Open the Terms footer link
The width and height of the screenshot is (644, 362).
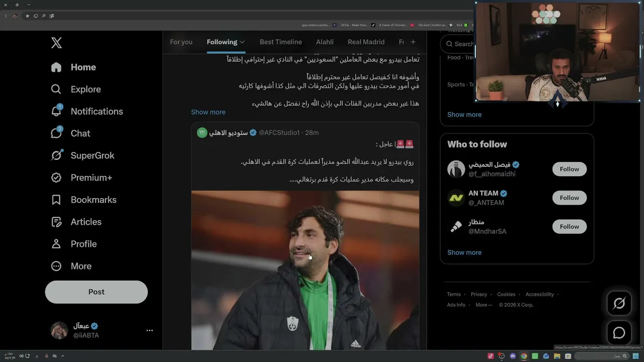(454, 295)
